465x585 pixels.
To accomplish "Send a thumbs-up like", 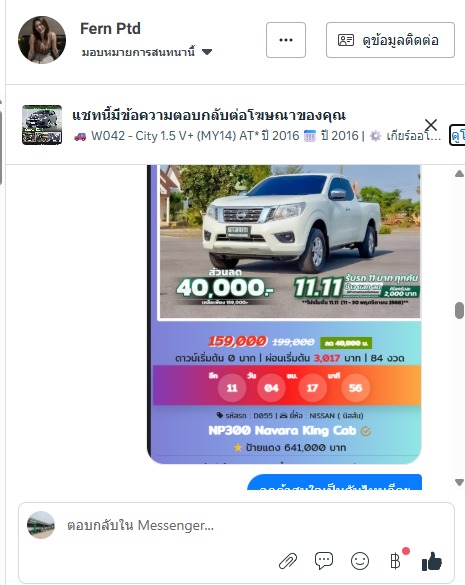I will [431, 561].
